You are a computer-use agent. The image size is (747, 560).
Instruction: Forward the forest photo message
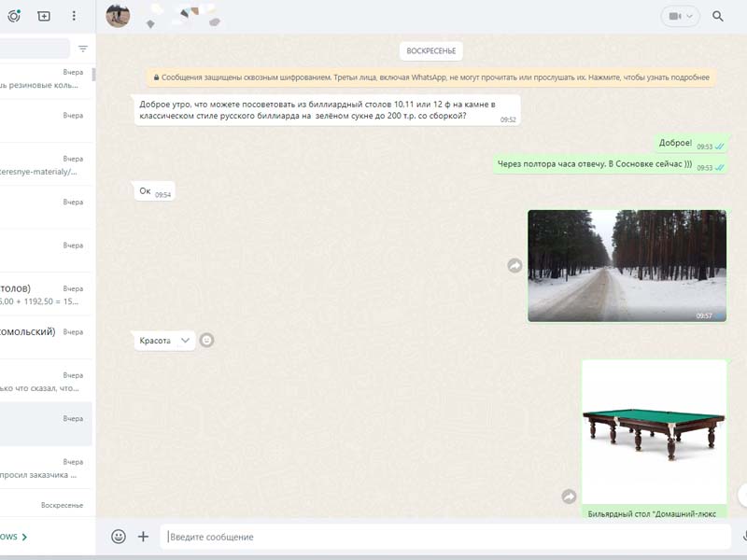[514, 265]
